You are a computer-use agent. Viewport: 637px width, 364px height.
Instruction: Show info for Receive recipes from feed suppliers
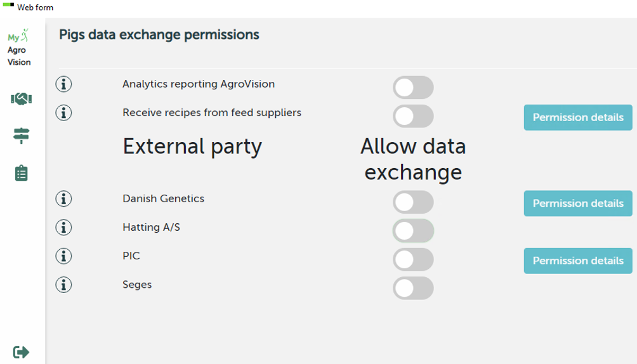click(63, 113)
